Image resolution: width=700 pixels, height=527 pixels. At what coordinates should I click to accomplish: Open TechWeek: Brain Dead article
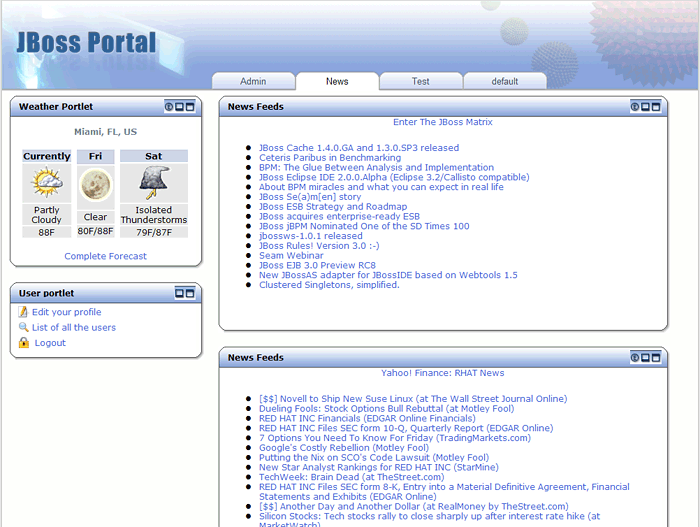click(x=352, y=477)
